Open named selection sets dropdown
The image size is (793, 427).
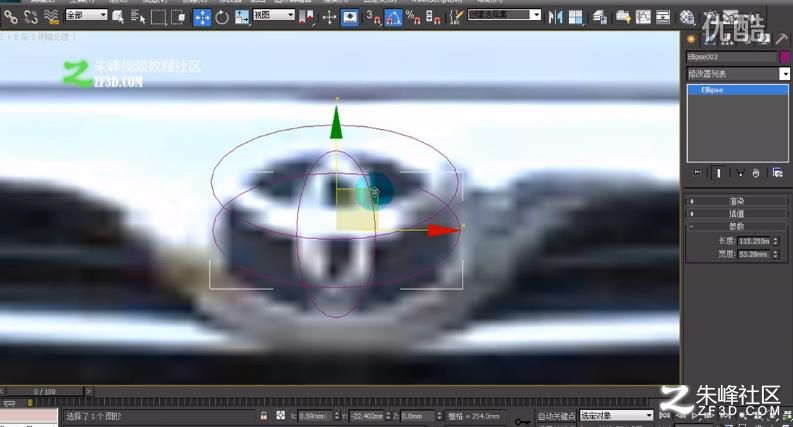pyautogui.click(x=504, y=15)
